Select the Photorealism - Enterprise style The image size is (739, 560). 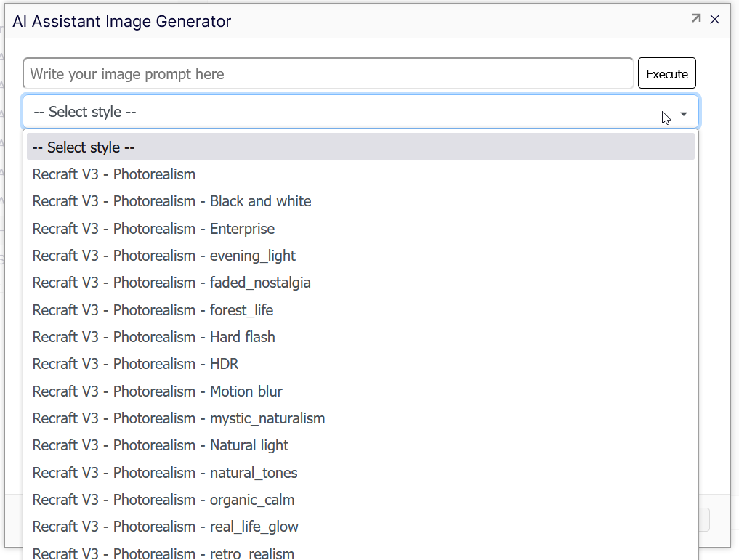360,228
